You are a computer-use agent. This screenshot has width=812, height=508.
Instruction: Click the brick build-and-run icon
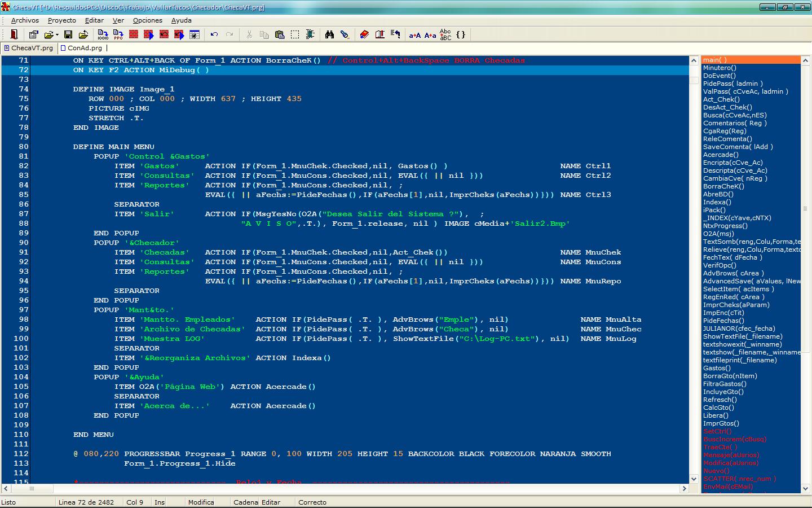[x=149, y=34]
